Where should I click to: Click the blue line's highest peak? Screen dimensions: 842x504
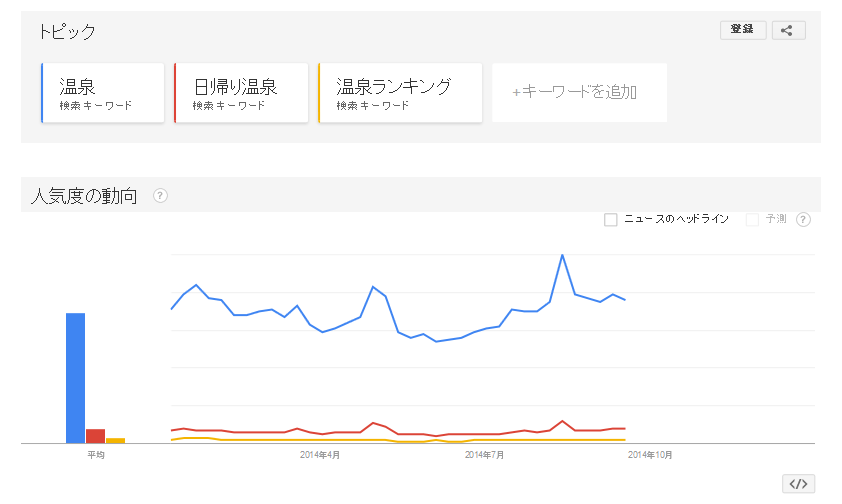563,255
